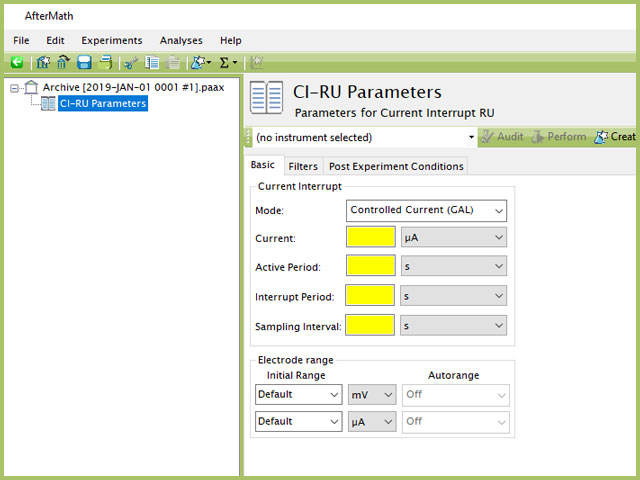Click the new archive toolbar icon

43,62
